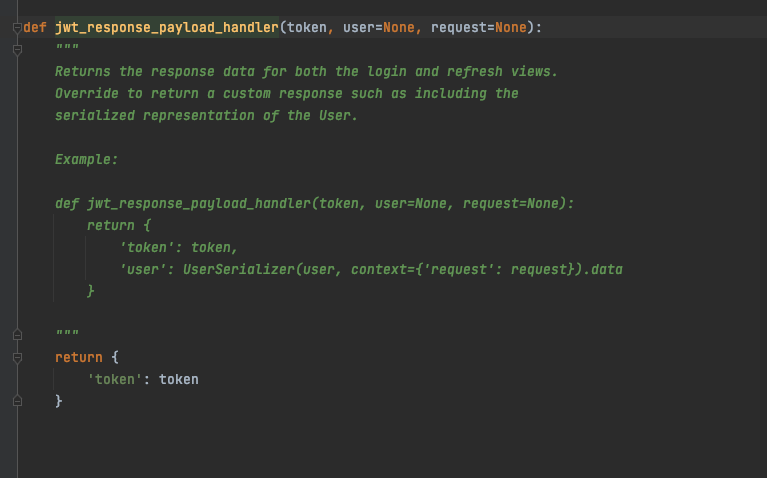Click request=None parameter in the top signature
The height and width of the screenshot is (478, 767).
click(x=478, y=28)
